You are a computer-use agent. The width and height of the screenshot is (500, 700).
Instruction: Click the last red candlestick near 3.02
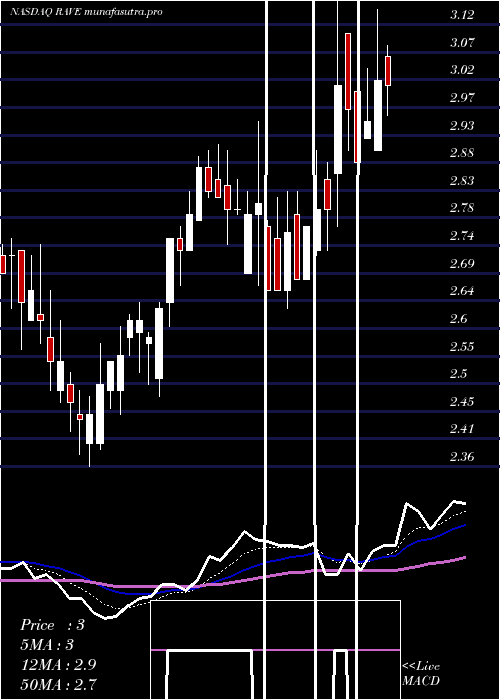pyautogui.click(x=388, y=71)
